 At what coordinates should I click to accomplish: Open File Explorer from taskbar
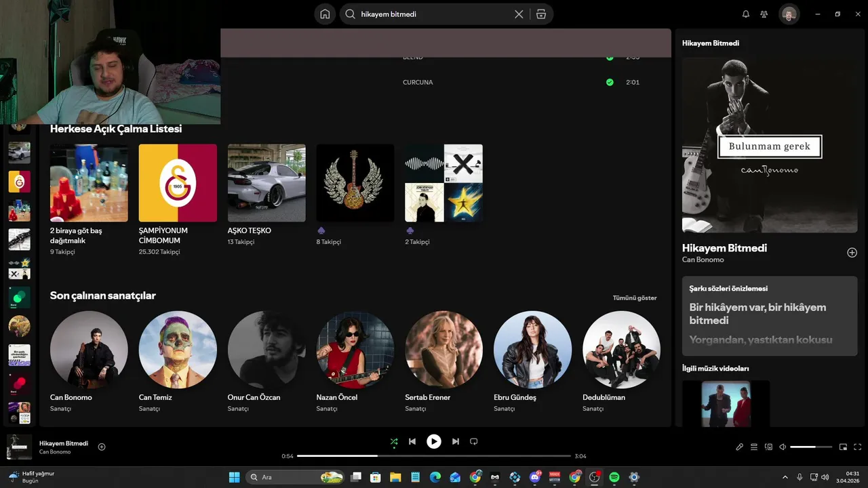click(x=395, y=477)
